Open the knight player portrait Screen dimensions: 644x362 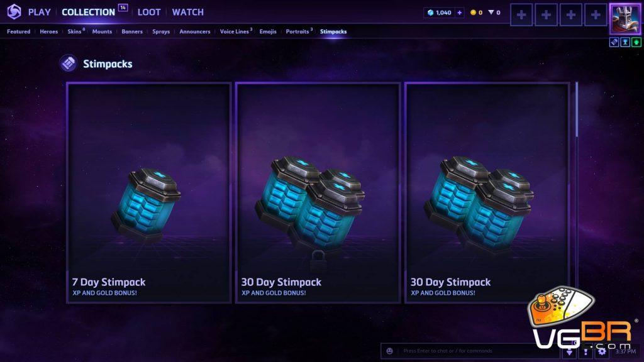coord(625,19)
